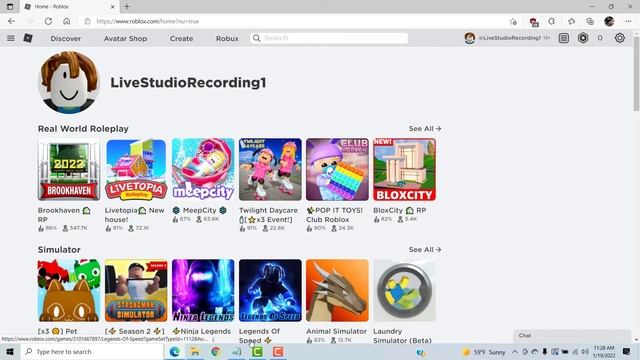Click the browser address bar
Screen dimensions: 640x360
click(x=294, y=21)
